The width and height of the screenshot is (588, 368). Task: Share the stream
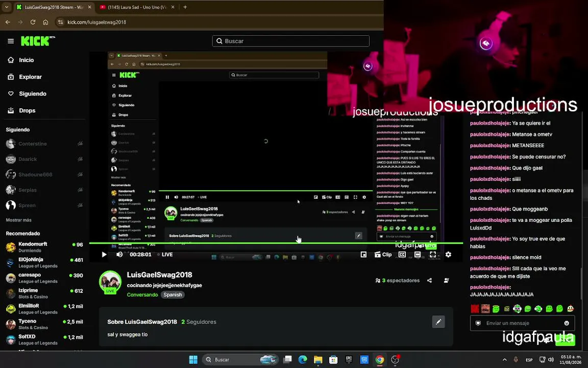click(429, 281)
